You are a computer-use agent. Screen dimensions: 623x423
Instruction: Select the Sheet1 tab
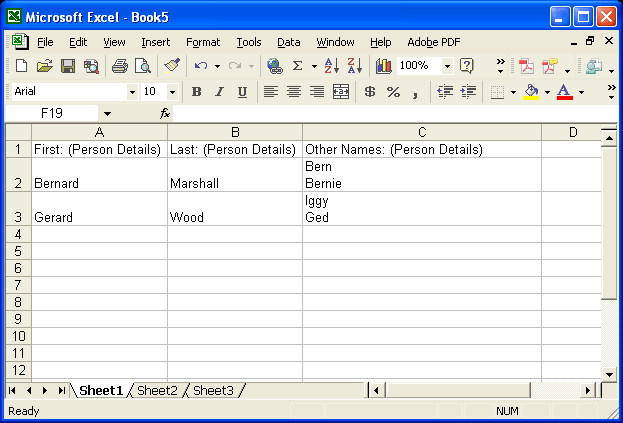(101, 390)
